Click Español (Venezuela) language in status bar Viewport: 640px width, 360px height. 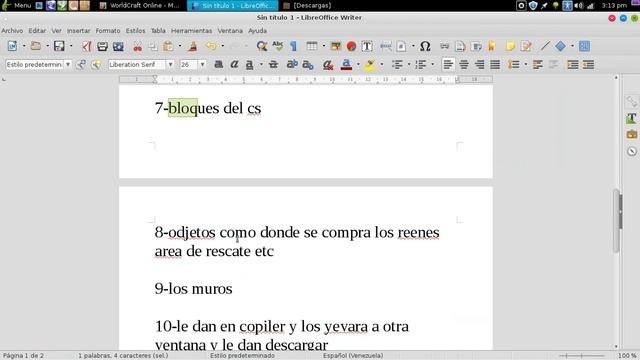(353, 356)
